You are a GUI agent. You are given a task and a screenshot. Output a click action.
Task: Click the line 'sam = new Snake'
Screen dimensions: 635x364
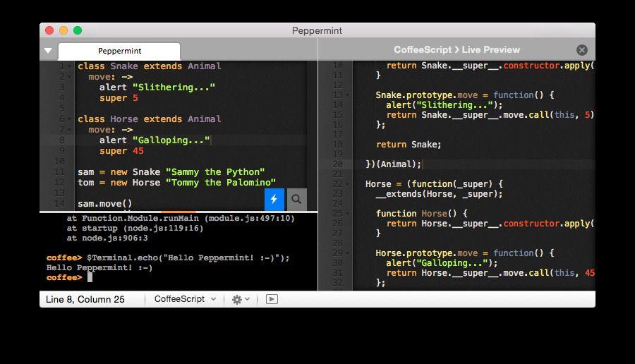pyautogui.click(x=171, y=172)
